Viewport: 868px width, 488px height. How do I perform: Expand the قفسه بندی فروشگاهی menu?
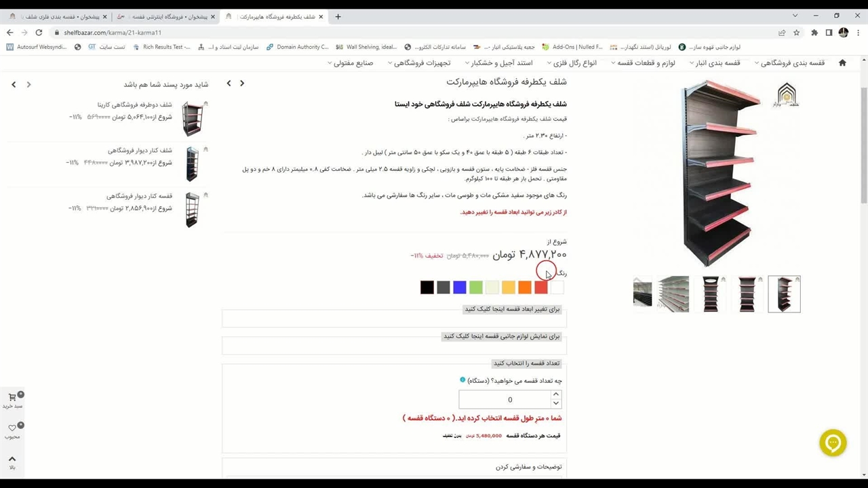click(790, 63)
